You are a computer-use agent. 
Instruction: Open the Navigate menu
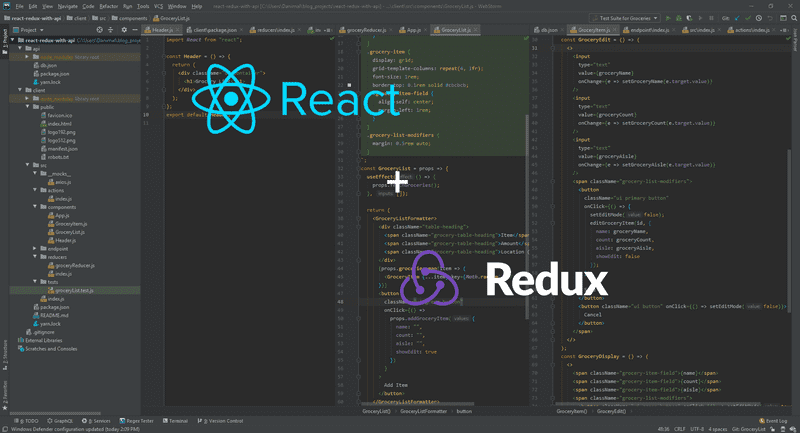pyautogui.click(x=67, y=6)
